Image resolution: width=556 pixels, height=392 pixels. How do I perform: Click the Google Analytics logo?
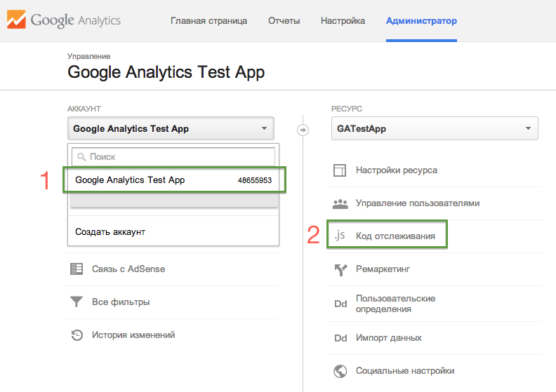coord(64,20)
